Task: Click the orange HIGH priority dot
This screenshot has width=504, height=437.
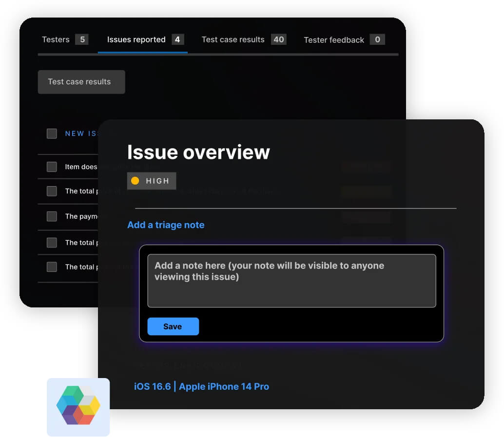Action: 136,181
